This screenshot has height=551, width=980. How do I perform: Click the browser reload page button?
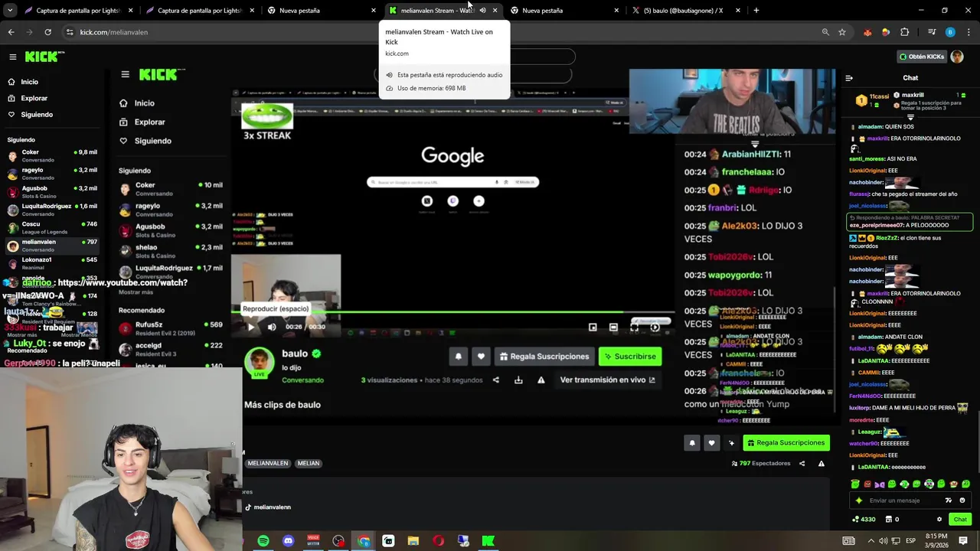pyautogui.click(x=47, y=32)
